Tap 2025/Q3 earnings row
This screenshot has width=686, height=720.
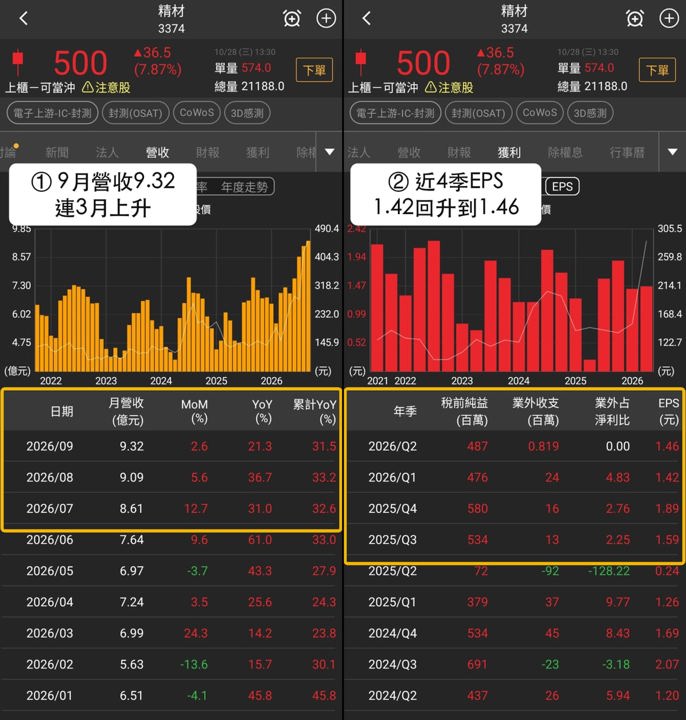pyautogui.click(x=514, y=540)
